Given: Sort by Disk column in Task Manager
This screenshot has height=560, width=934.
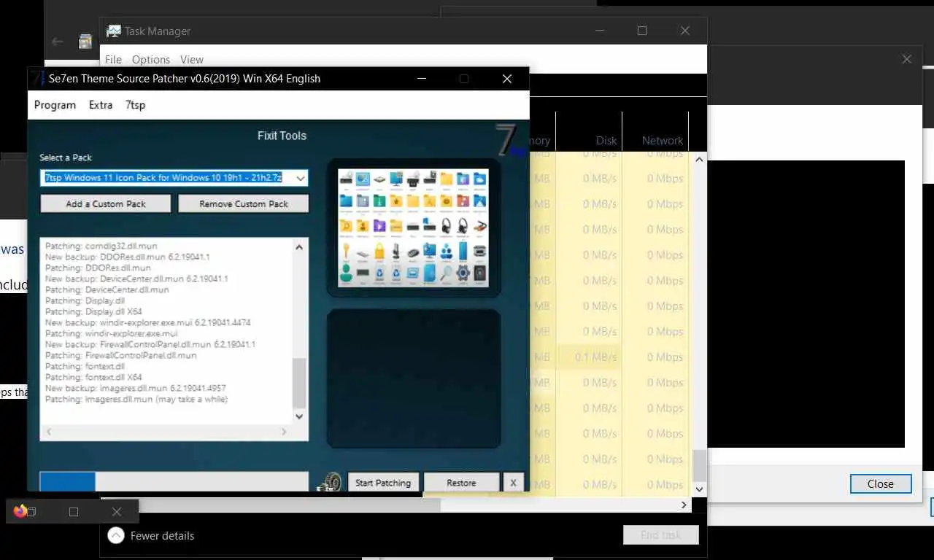Looking at the screenshot, I should [590, 131].
